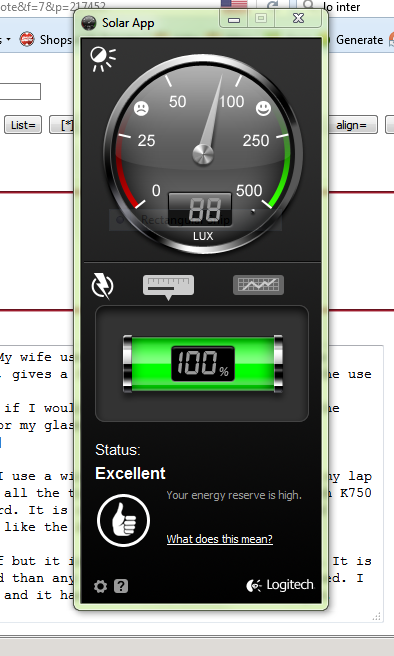Click the sad face on the gauge
Image resolution: width=394 pixels, height=656 pixels.
141,108
